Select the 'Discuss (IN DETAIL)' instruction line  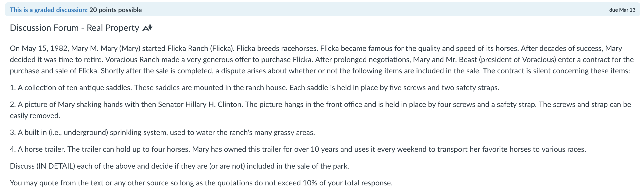click(180, 166)
